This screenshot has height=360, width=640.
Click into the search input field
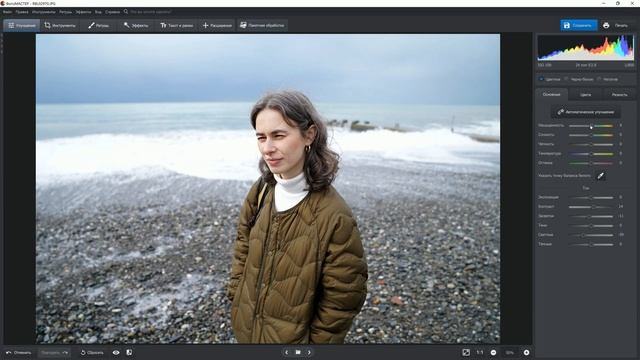click(x=151, y=12)
